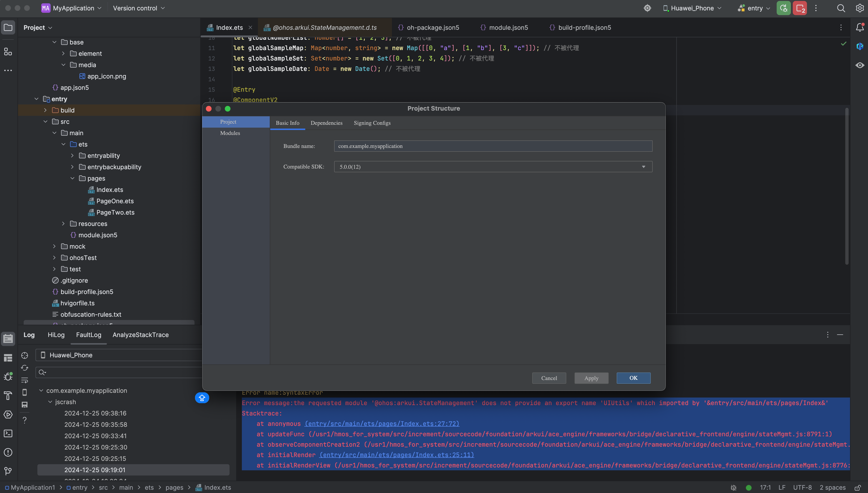The height and width of the screenshot is (493, 868).
Task: Save the fault log to file
Action: pyautogui.click(x=24, y=405)
